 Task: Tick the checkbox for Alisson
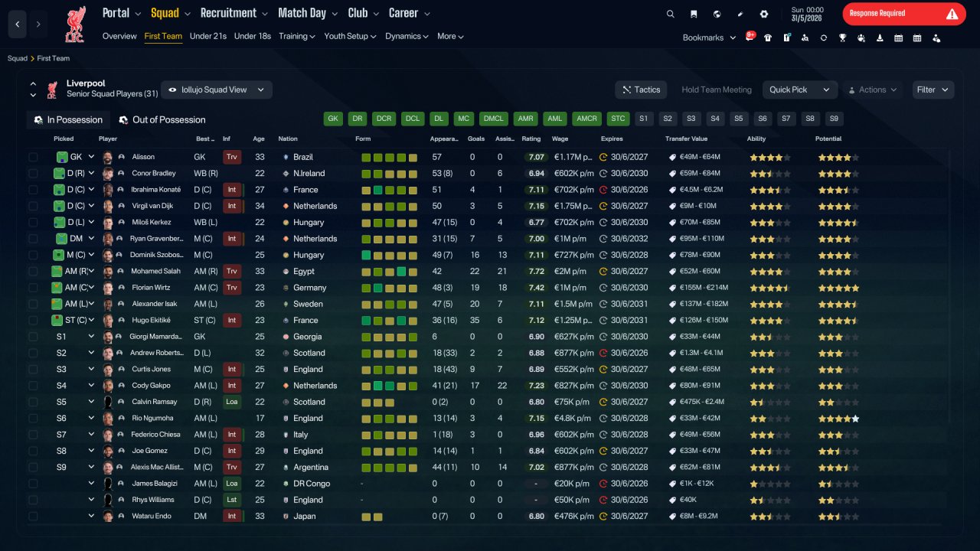[x=33, y=157]
